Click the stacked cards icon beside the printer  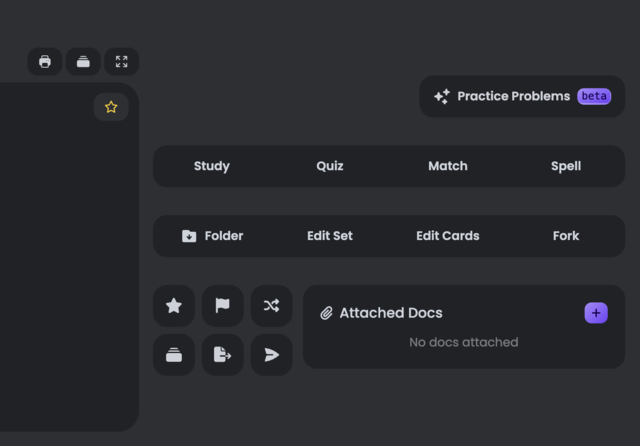(x=83, y=62)
